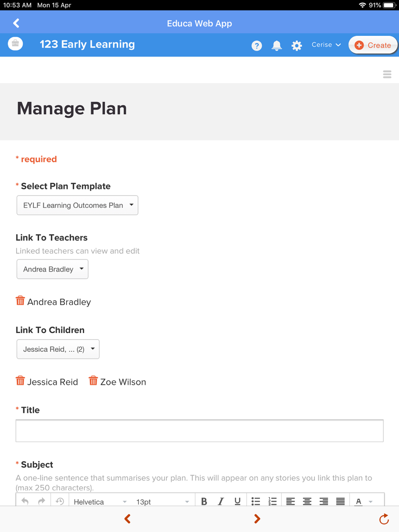This screenshot has height=532, width=399.
Task: Open the settings gear icon
Action: [x=296, y=46]
